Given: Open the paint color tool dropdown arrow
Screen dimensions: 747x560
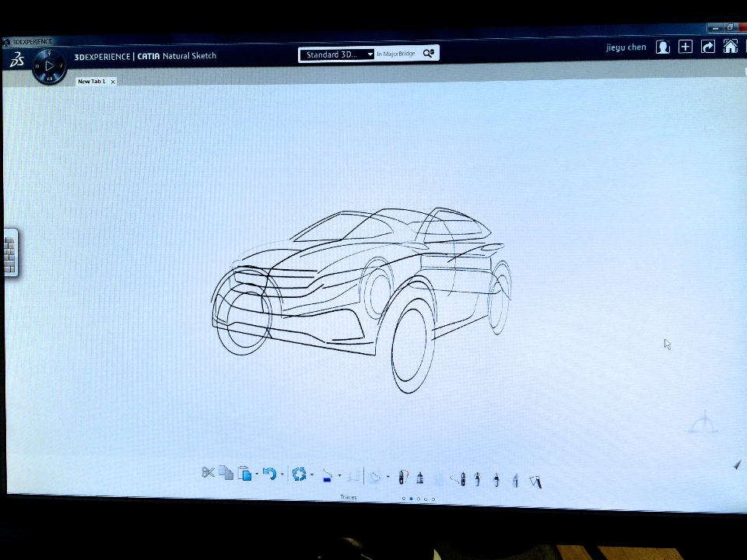Looking at the screenshot, I should (x=340, y=476).
